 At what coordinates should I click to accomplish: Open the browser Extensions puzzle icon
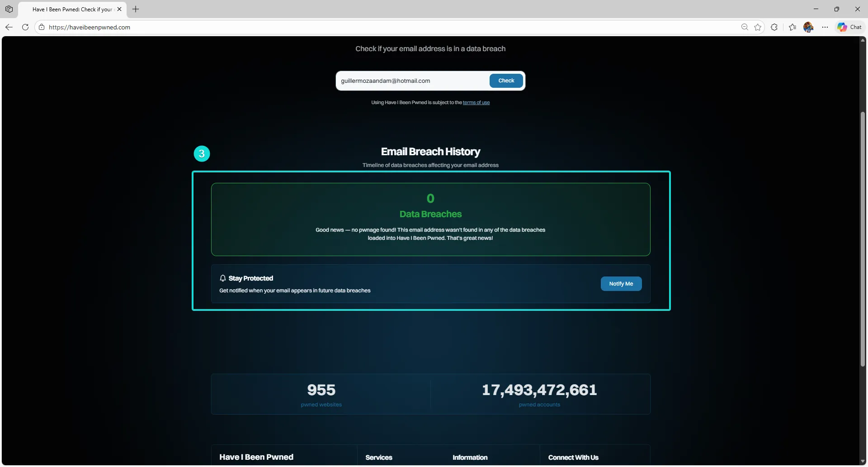tap(774, 27)
